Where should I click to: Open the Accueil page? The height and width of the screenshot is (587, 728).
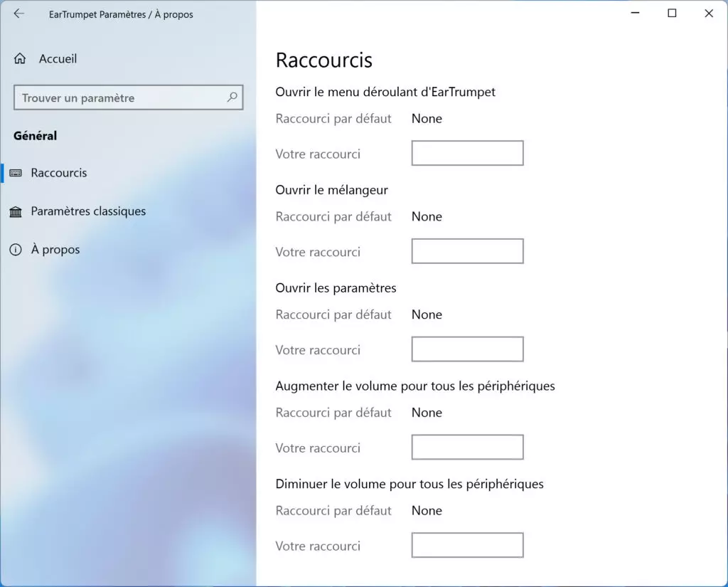click(x=58, y=58)
